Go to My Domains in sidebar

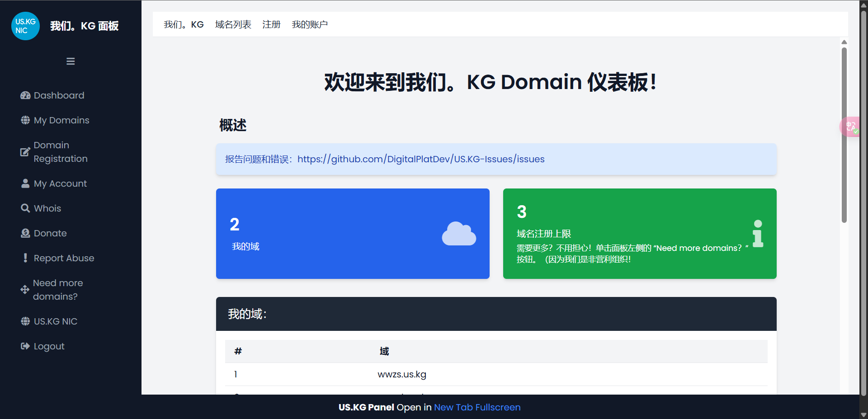(x=61, y=120)
